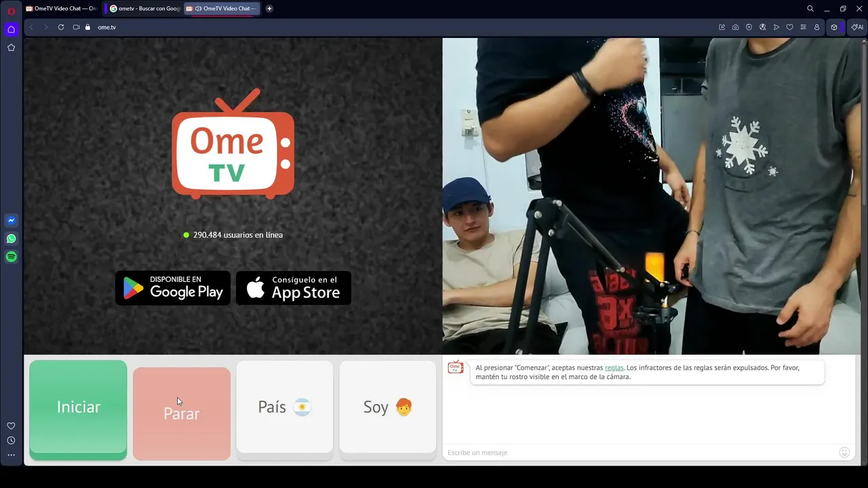
Task: Open the Opera AI assistant button
Action: click(857, 27)
